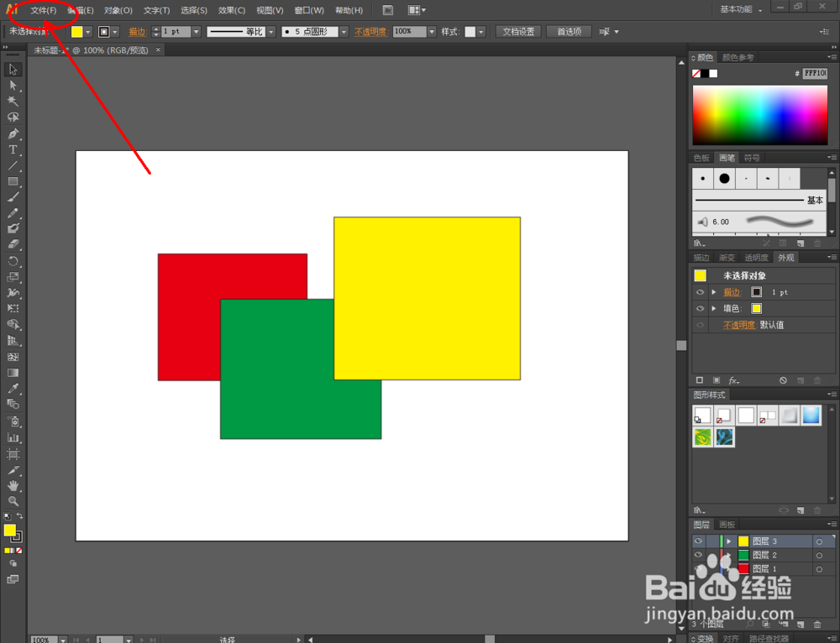The height and width of the screenshot is (643, 840).
Task: Select the Shape Builder tool
Action: 13,325
